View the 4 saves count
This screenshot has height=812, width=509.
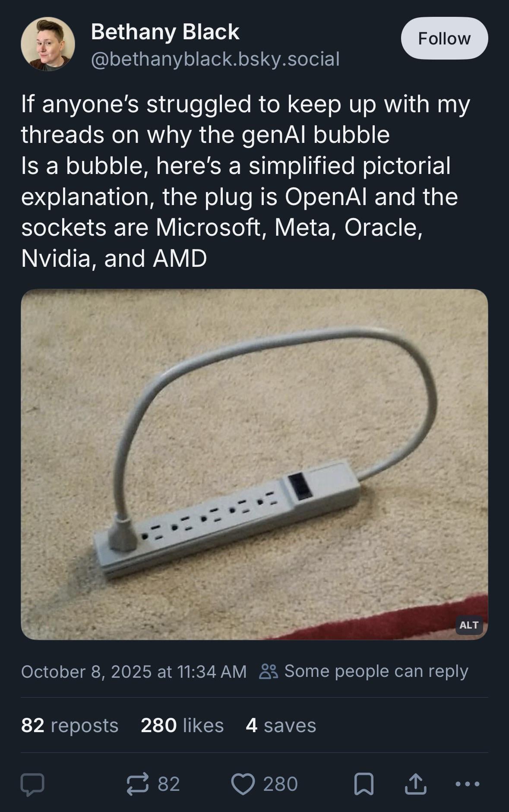point(281,725)
